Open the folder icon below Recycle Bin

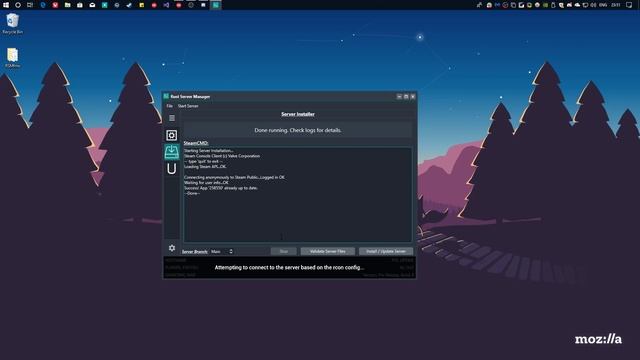12,58
